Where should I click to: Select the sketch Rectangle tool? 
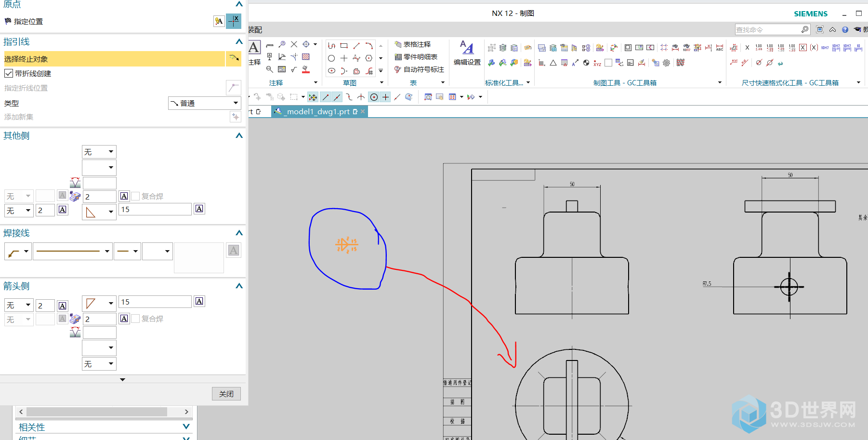pos(344,46)
